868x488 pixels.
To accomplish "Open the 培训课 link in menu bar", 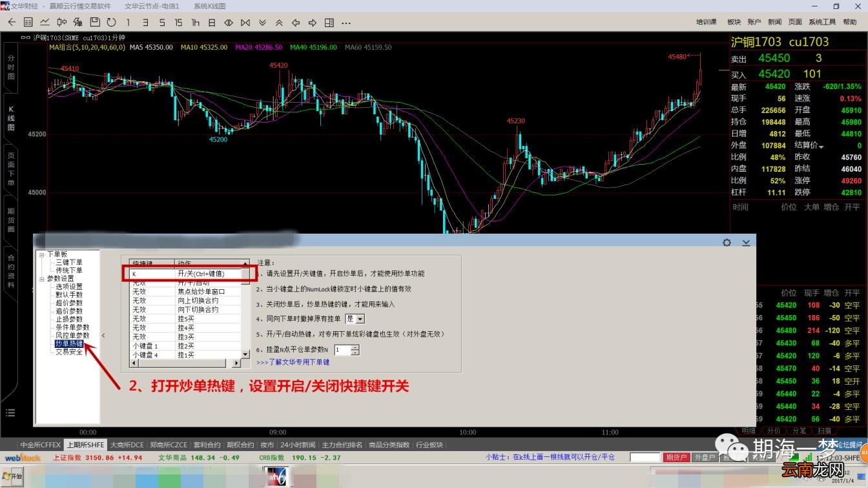I will pos(707,22).
